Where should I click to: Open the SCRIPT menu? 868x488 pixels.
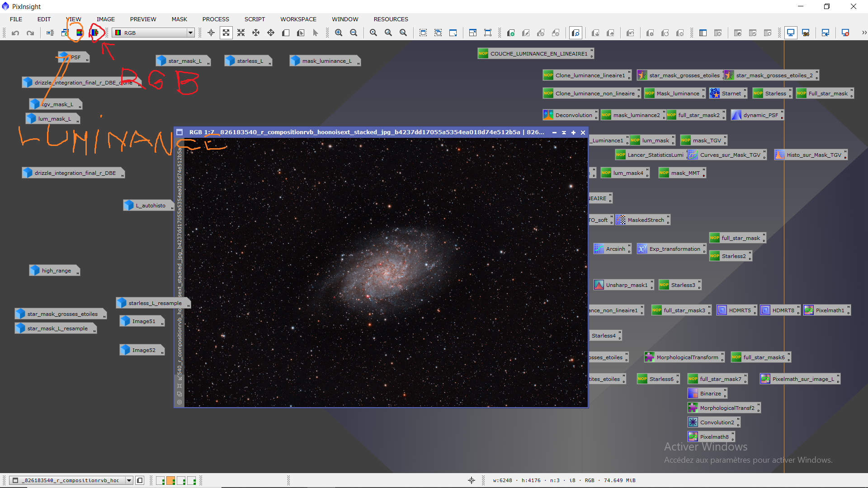[255, 19]
